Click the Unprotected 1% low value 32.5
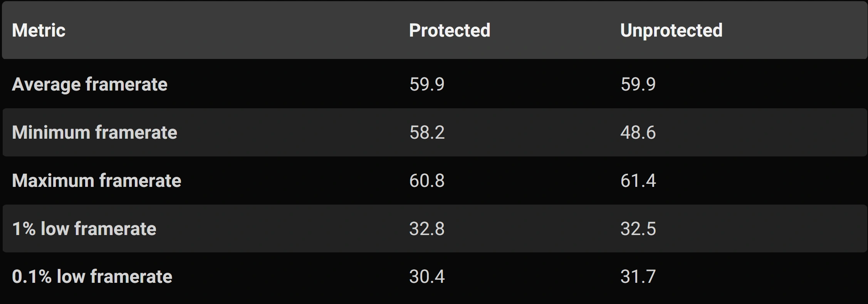 pos(638,229)
